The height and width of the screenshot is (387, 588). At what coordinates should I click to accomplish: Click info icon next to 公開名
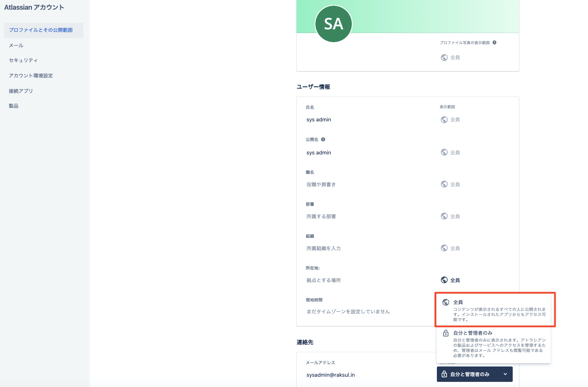tap(323, 139)
